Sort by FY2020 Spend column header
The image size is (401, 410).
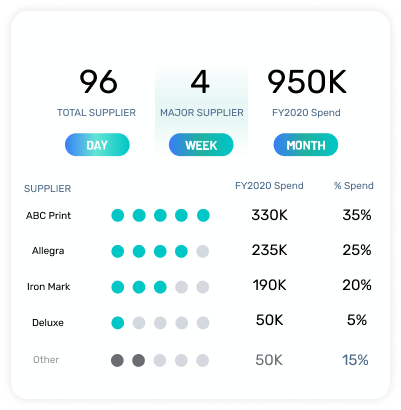tap(269, 186)
